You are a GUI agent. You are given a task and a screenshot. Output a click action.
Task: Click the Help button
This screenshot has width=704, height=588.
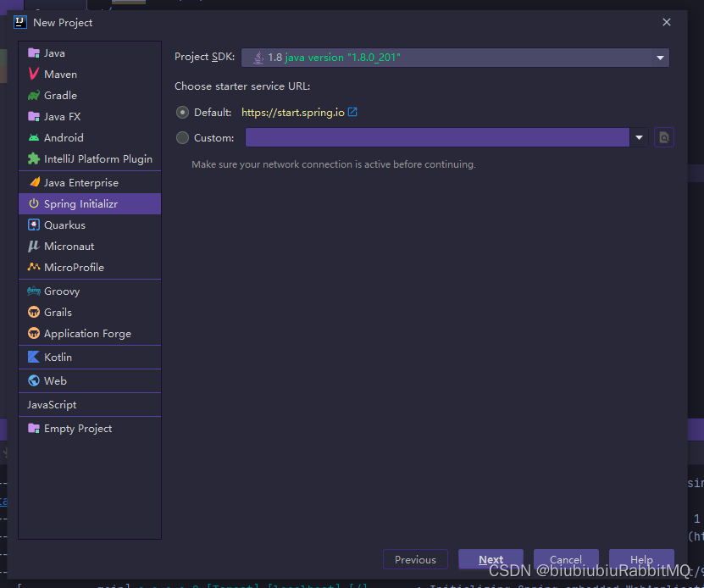click(641, 559)
